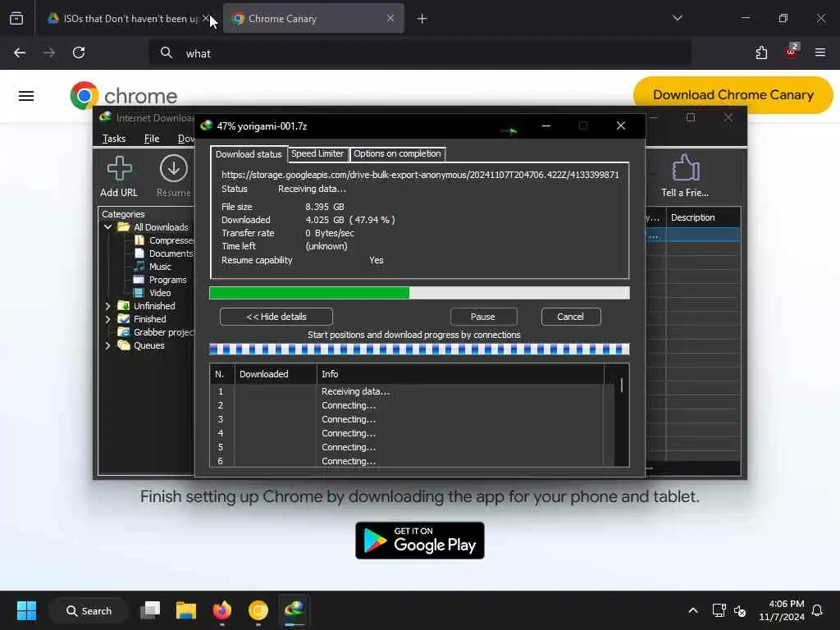
Task: Select connection row 4 Connecting
Action: [407, 433]
